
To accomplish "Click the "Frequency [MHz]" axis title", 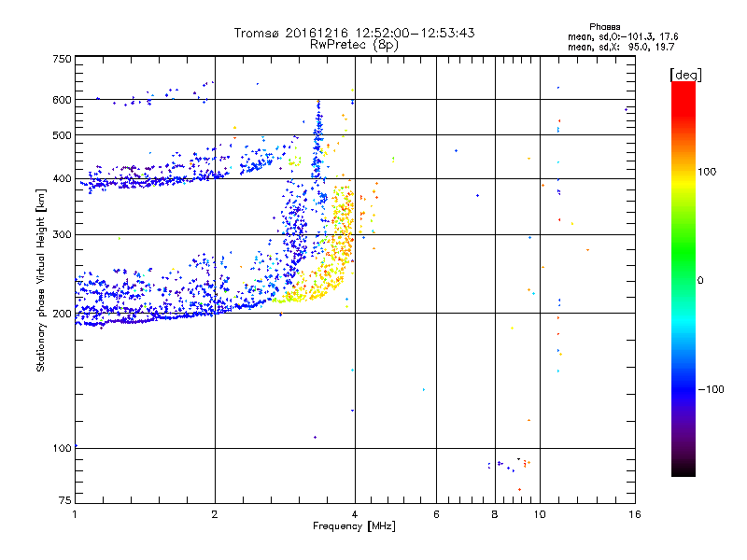I will [354, 526].
